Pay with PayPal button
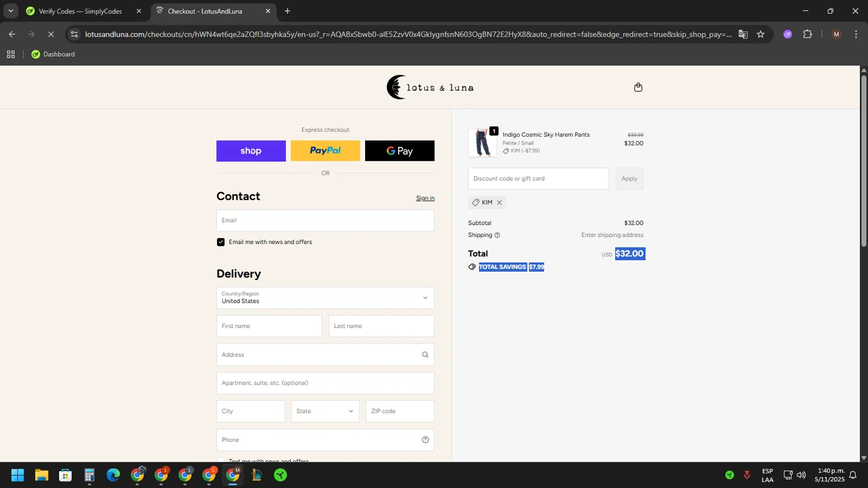Image resolution: width=868 pixels, height=488 pixels. tap(325, 151)
